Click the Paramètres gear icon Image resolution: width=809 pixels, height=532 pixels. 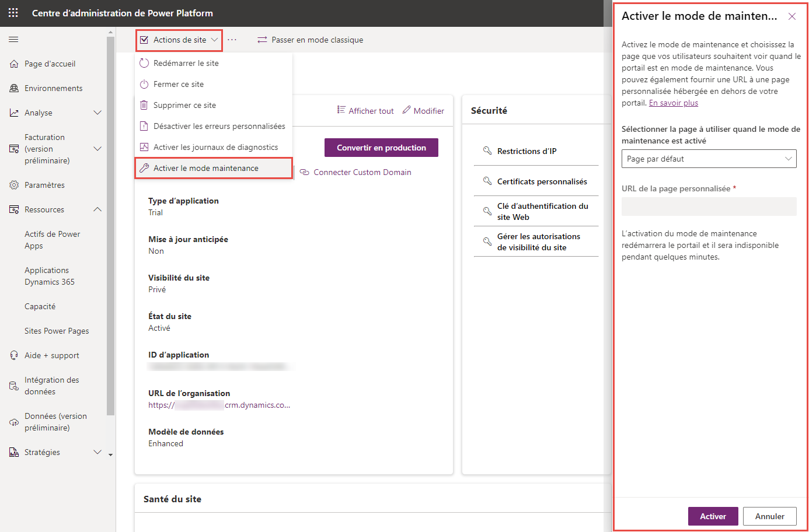tap(14, 185)
